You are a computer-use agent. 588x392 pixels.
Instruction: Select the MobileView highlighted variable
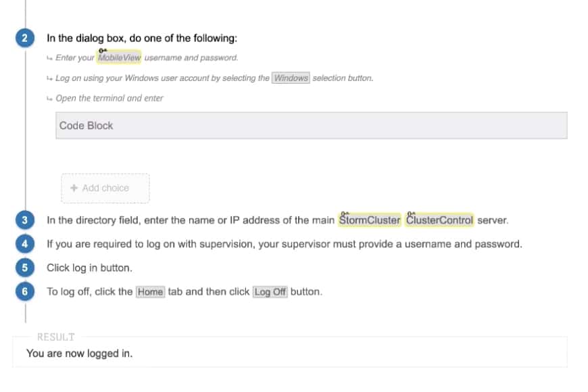(x=119, y=57)
